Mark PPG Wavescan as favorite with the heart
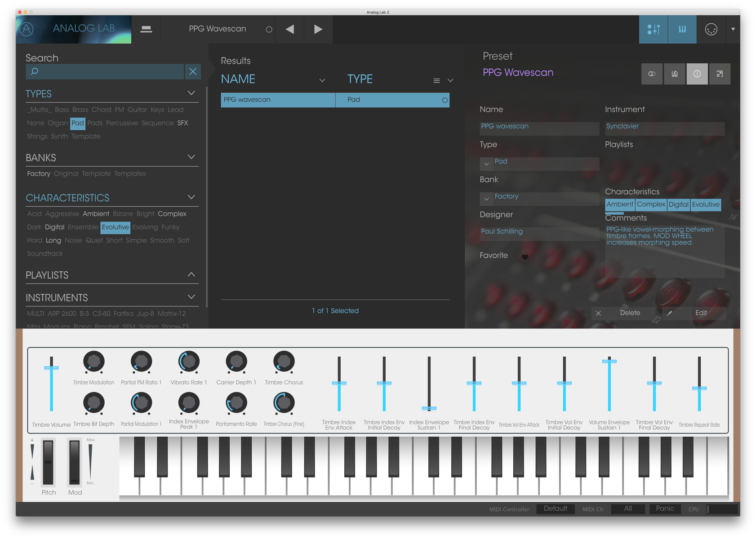 (x=525, y=256)
